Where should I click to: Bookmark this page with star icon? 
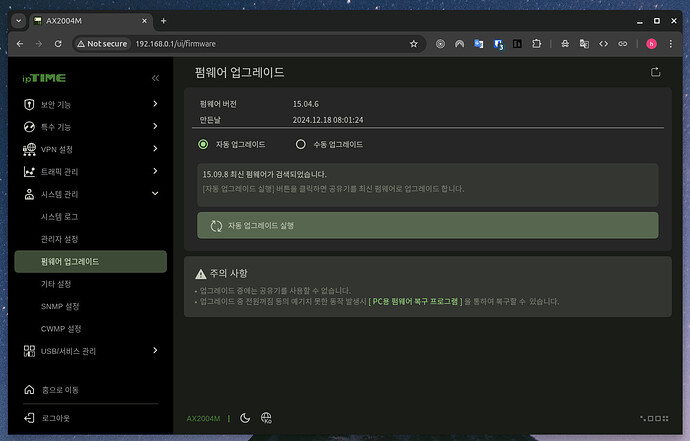click(x=414, y=44)
